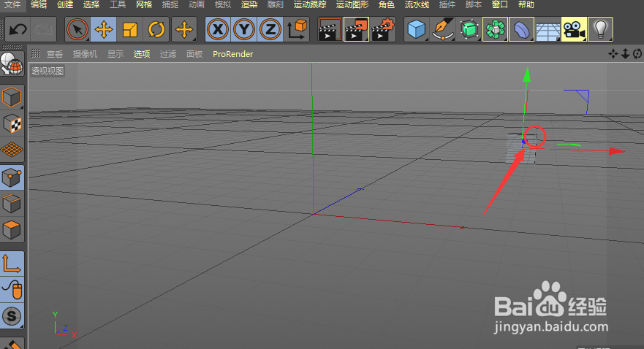Open the 窗口 menu
The image size is (644, 349).
tap(500, 4)
